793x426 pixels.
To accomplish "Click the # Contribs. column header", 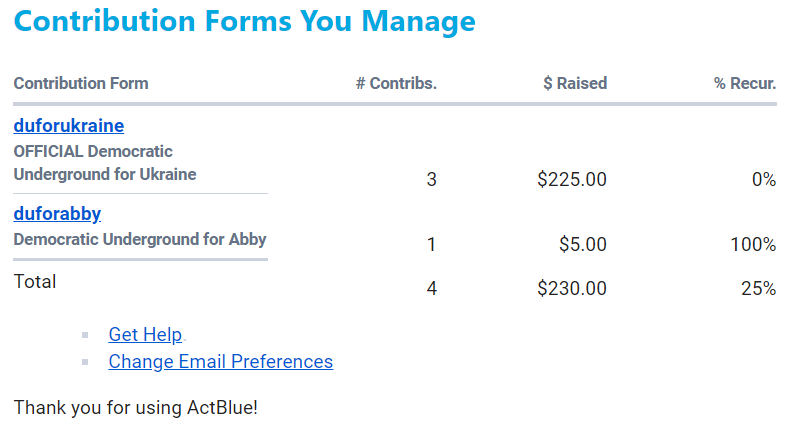I will [396, 84].
